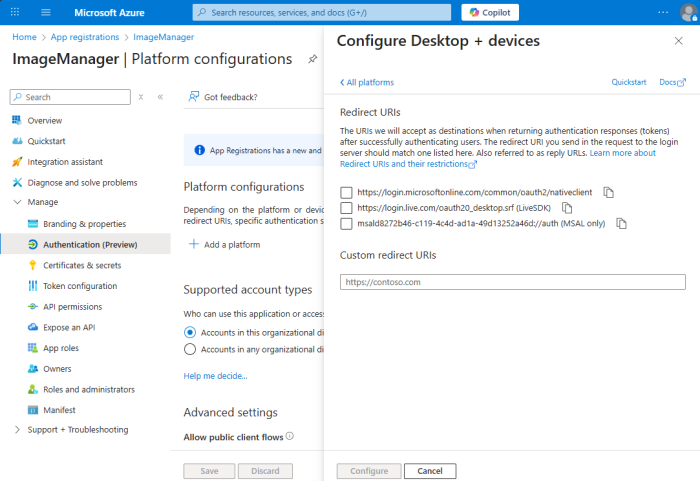Pin the Platform configurations page
Image resolution: width=700 pixels, height=481 pixels.
pos(312,60)
